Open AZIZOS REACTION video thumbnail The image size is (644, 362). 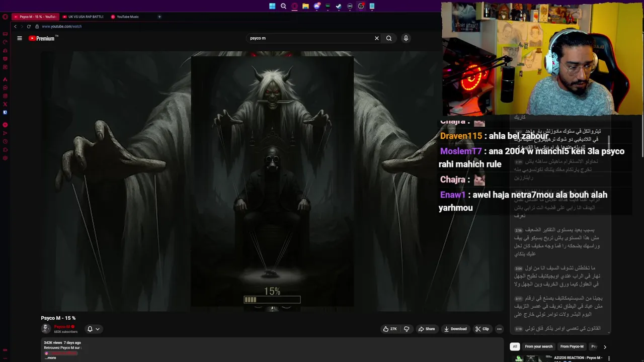531,358
